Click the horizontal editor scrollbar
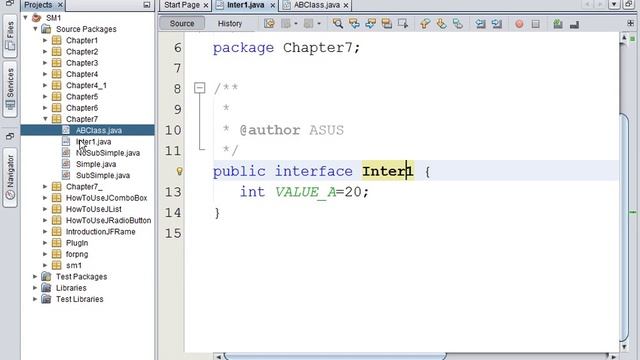Image resolution: width=640 pixels, height=360 pixels. click(335, 356)
